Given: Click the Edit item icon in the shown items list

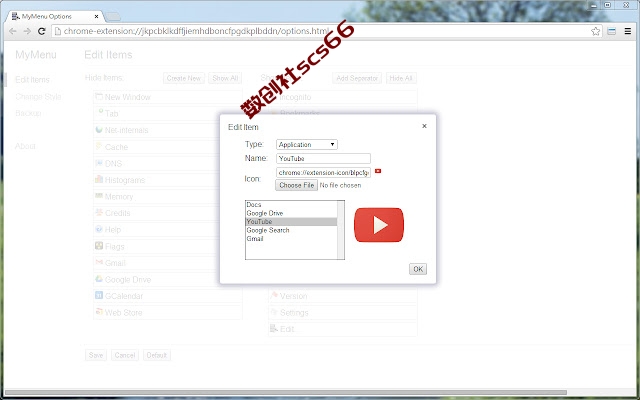Looking at the screenshot, I should tap(274, 328).
